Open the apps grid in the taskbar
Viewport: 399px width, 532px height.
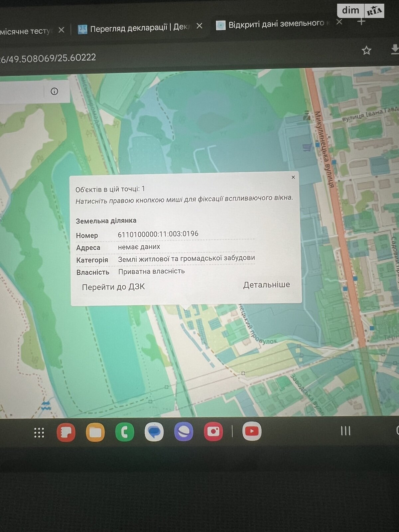coord(39,432)
